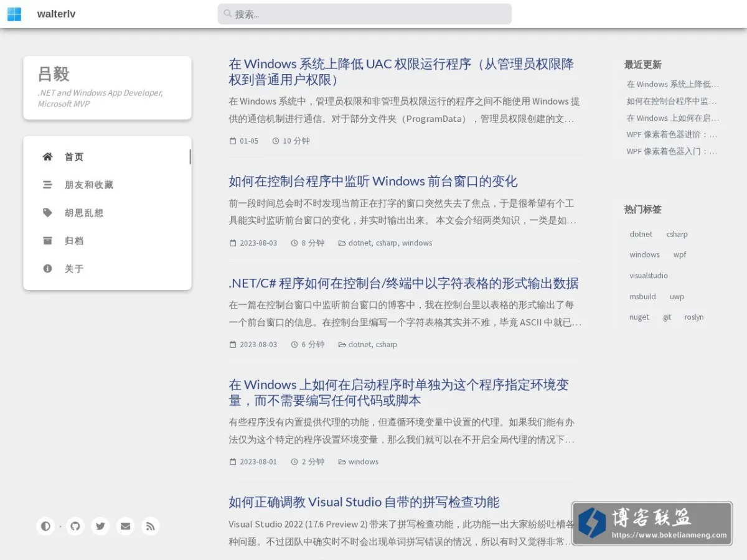Open article 如何在控制台程序中监听 Windows 前台窗口的变化
The height and width of the screenshot is (560, 747).
373,182
